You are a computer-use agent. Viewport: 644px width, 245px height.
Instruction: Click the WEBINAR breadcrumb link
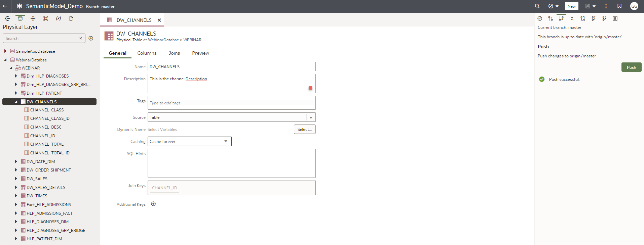coord(192,40)
